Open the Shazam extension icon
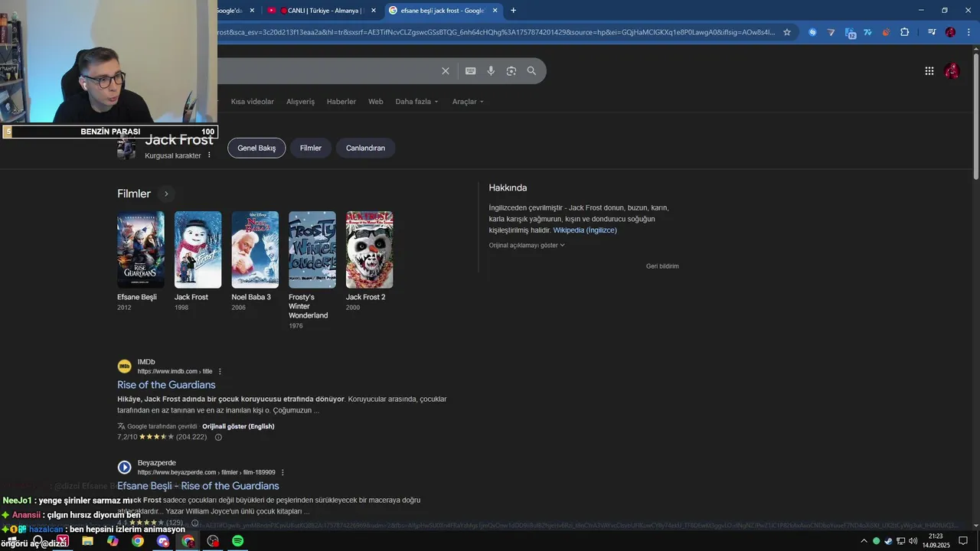The height and width of the screenshot is (551, 980). click(x=812, y=32)
